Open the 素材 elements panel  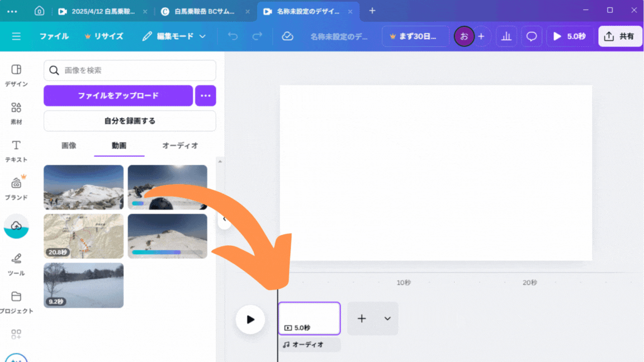coord(16,112)
